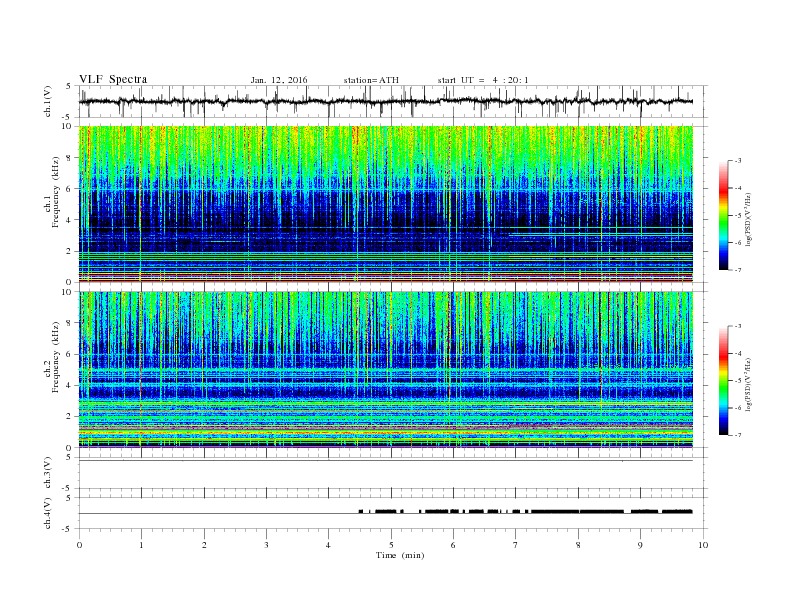The image size is (792, 612).
Task: Select the date text "Jan. 12, 2016"
Action: point(279,80)
